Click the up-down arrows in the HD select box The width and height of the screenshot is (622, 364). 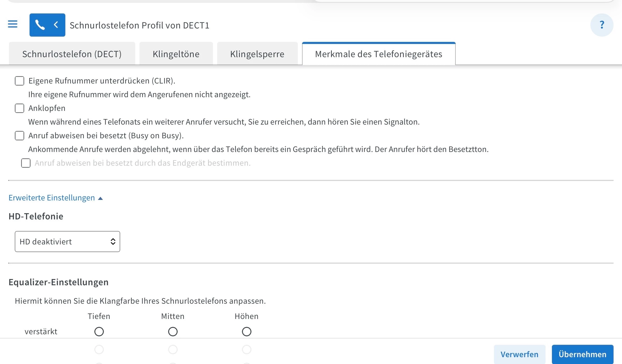click(113, 242)
